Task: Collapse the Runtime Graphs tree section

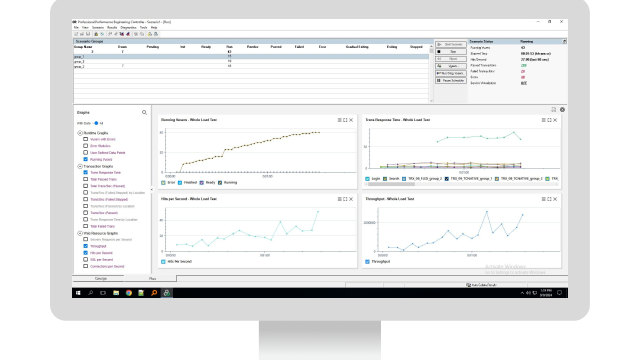Action: coord(80,133)
